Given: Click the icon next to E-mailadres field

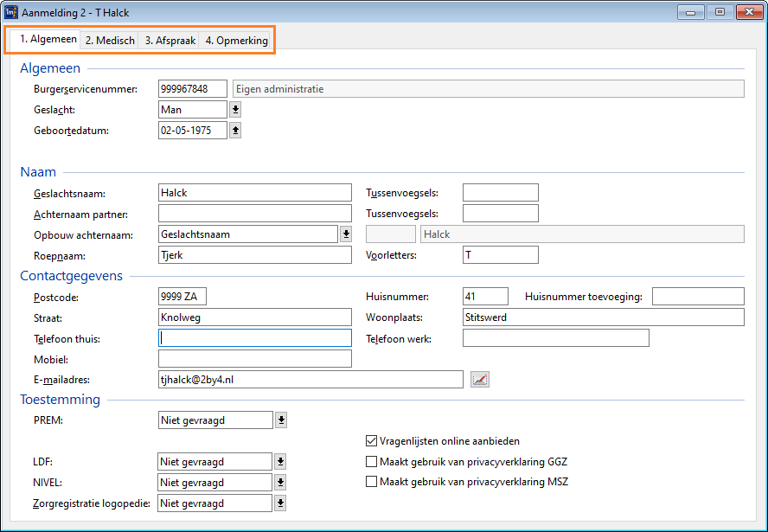Looking at the screenshot, I should (480, 379).
